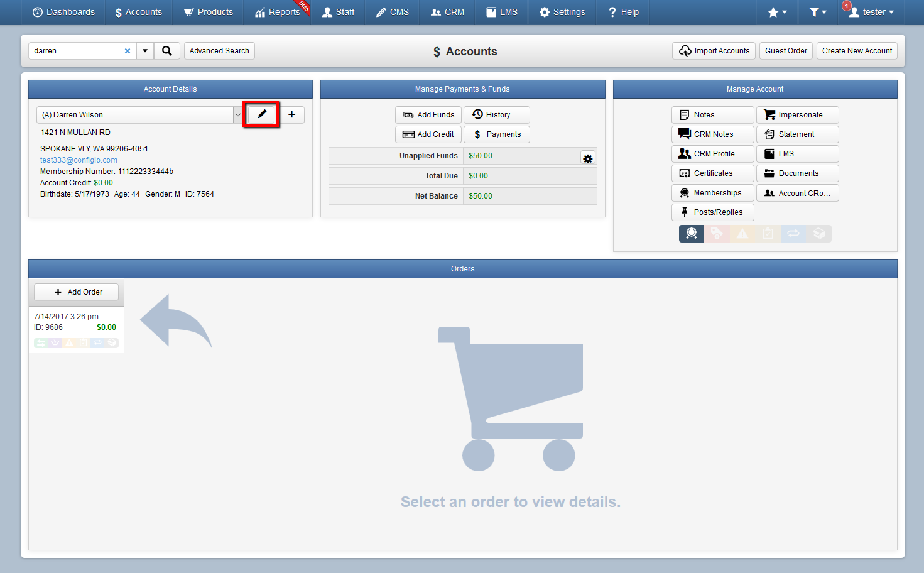Image resolution: width=924 pixels, height=573 pixels.
Task: Toggle the warning triangle status icon in Manage Account
Action: click(x=742, y=234)
